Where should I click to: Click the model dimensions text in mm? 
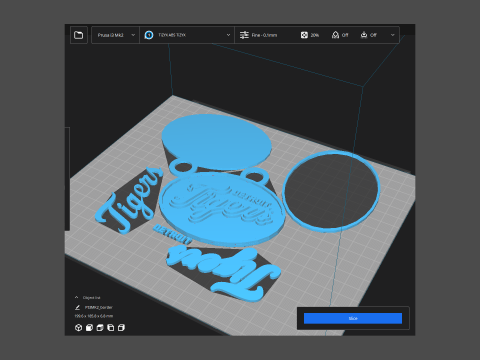pos(94,316)
